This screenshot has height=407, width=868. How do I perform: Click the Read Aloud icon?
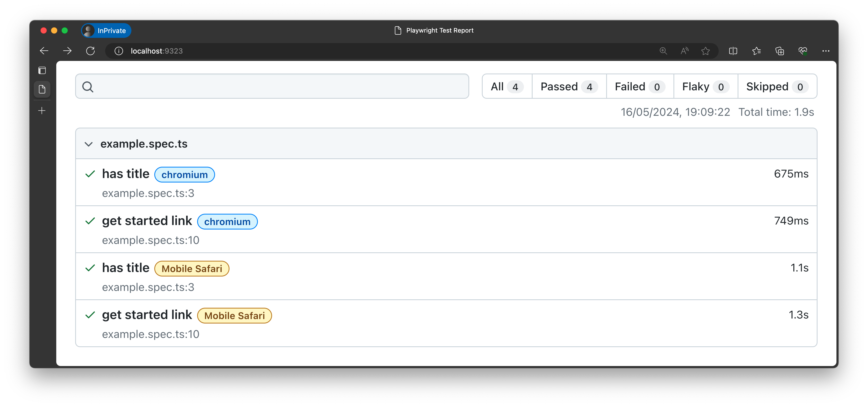coord(684,51)
